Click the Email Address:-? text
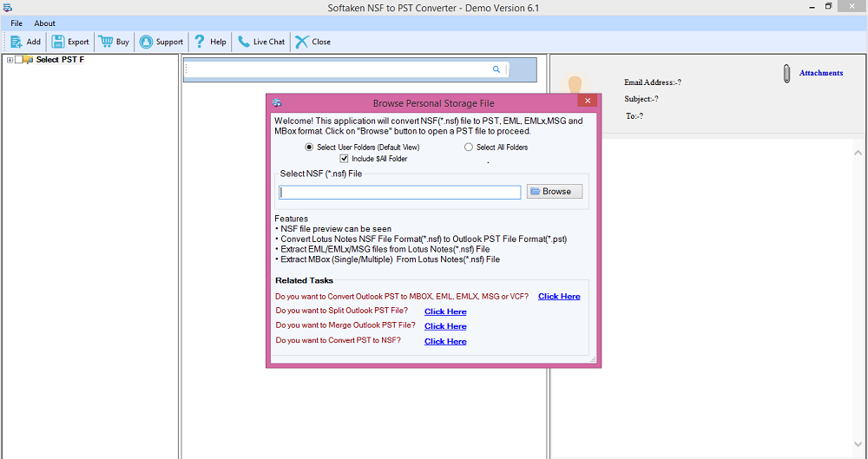This screenshot has width=868, height=459. tap(653, 82)
